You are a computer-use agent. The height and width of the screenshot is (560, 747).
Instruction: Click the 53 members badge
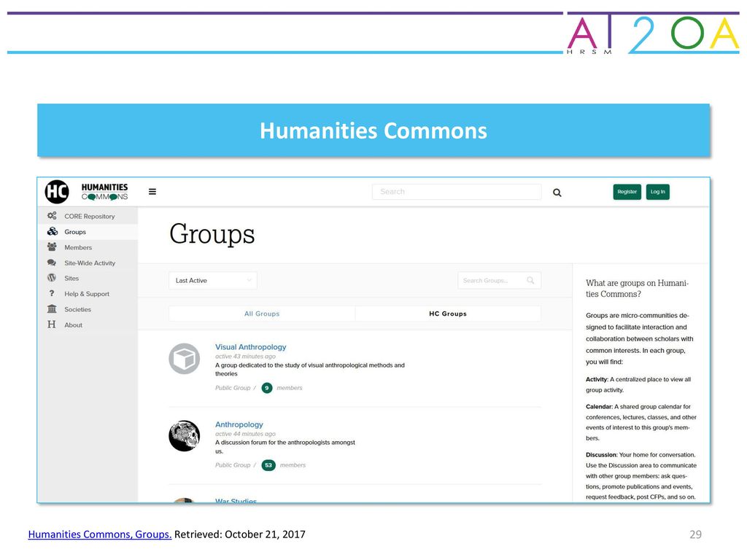pos(268,465)
